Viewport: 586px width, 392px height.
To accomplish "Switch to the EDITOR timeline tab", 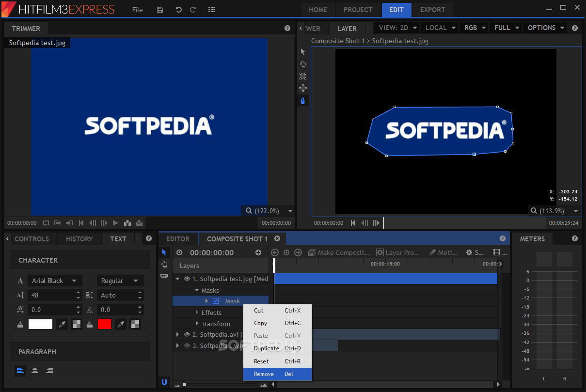I will tap(178, 239).
